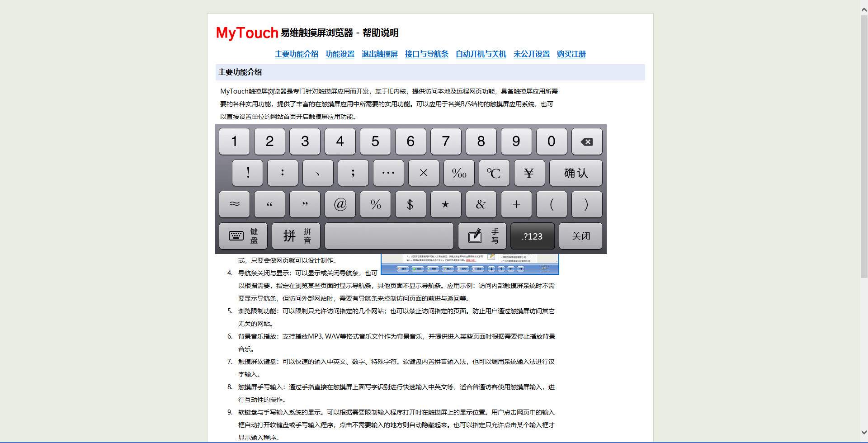Click the 确认 confirm key
The width and height of the screenshot is (868, 443).
pyautogui.click(x=576, y=173)
